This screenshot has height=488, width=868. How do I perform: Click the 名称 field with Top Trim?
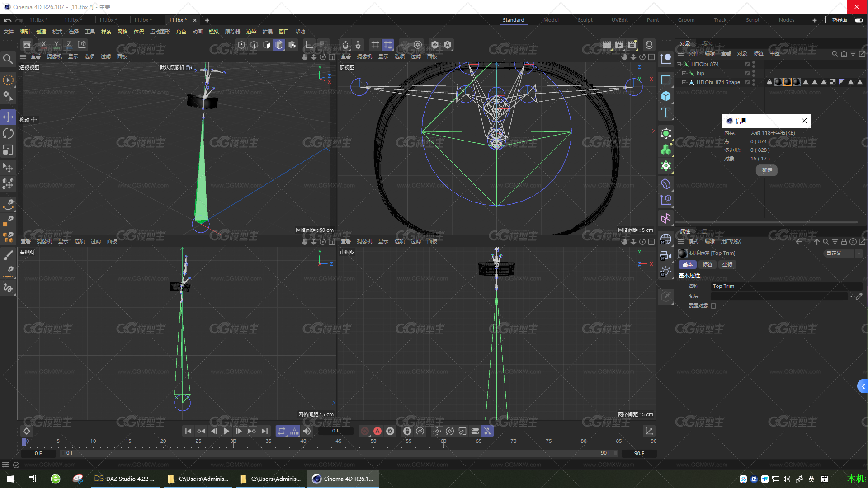coord(787,286)
